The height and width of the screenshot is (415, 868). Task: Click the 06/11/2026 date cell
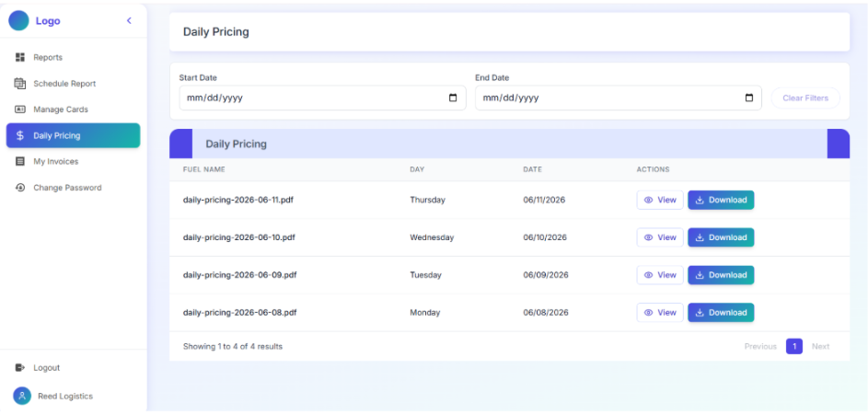544,201
